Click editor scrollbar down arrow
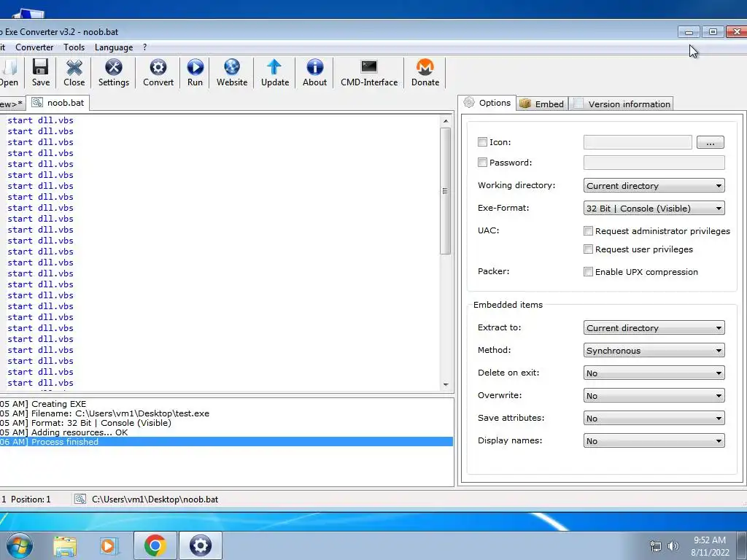This screenshot has height=560, width=747. pyautogui.click(x=446, y=385)
